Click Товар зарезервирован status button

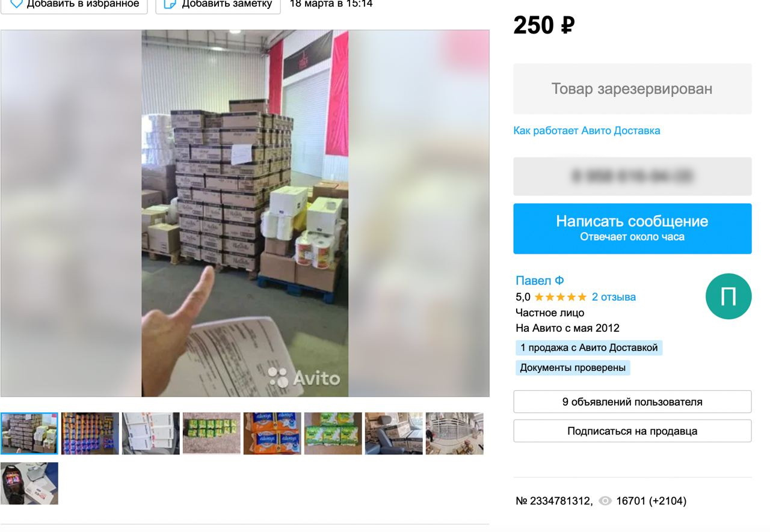pyautogui.click(x=632, y=89)
